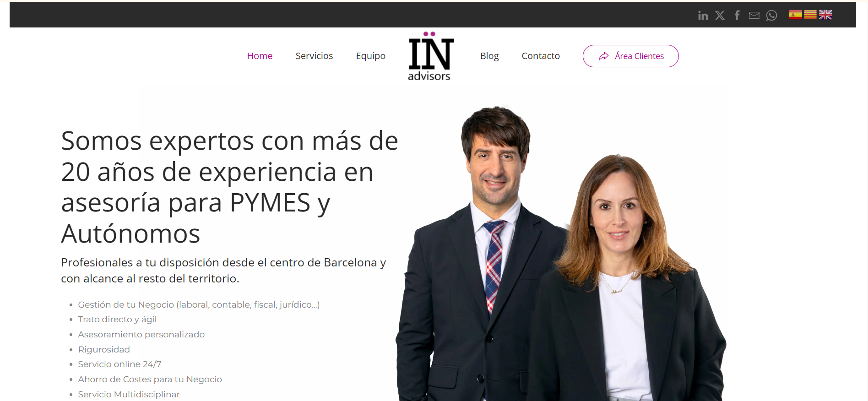The width and height of the screenshot is (868, 401).
Task: Open the Servicios menu item
Action: (x=314, y=56)
